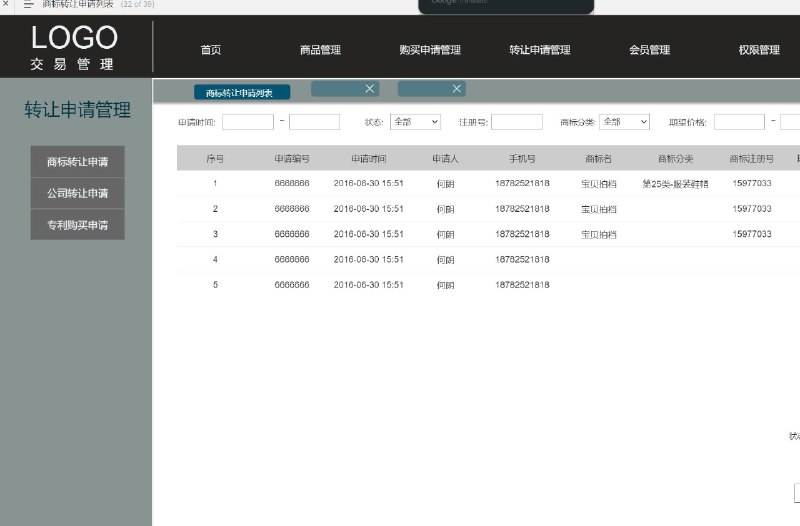Open the 状态 dropdown showing 全部
This screenshot has width=800, height=526.
pyautogui.click(x=415, y=122)
